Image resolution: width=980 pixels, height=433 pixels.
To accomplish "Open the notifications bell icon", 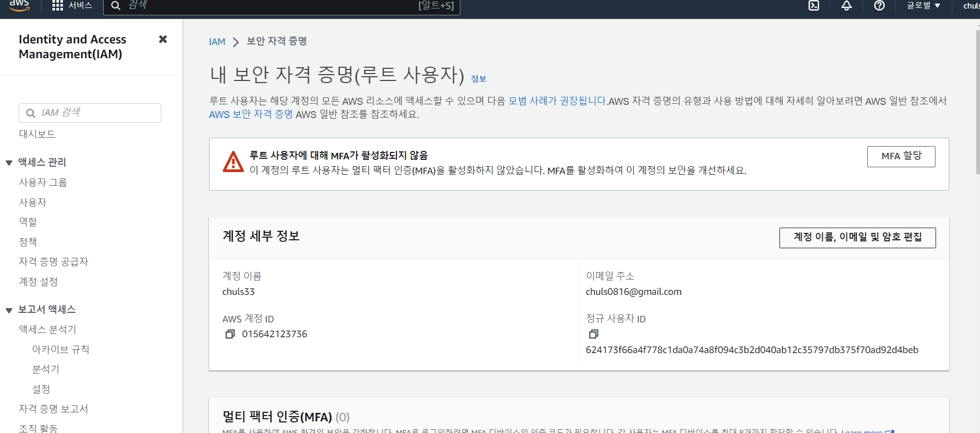I will tap(847, 5).
